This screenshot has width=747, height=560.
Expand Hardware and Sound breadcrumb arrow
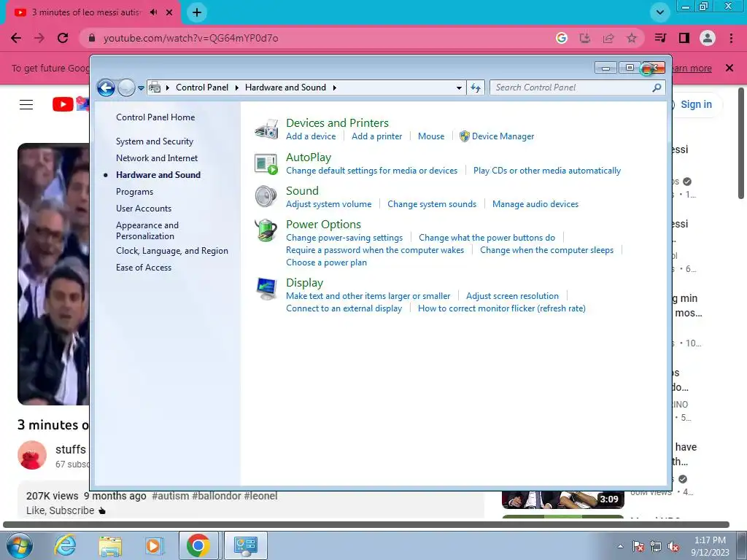[x=334, y=87]
